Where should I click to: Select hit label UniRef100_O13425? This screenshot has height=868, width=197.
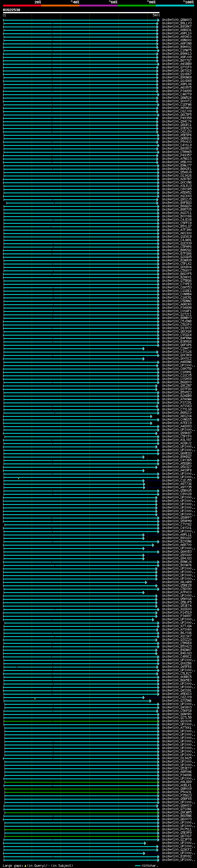pyautogui.click(x=177, y=758)
